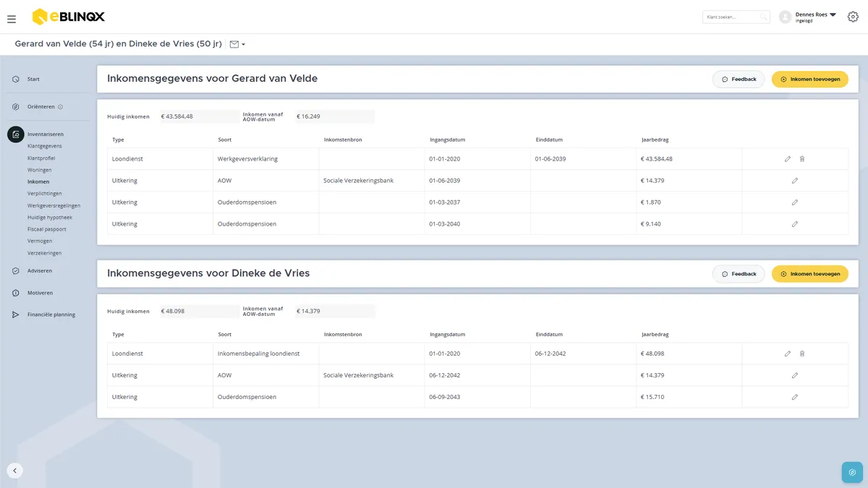The height and width of the screenshot is (488, 868).
Task: Edit Gerard's AOW income row
Action: pos(795,181)
